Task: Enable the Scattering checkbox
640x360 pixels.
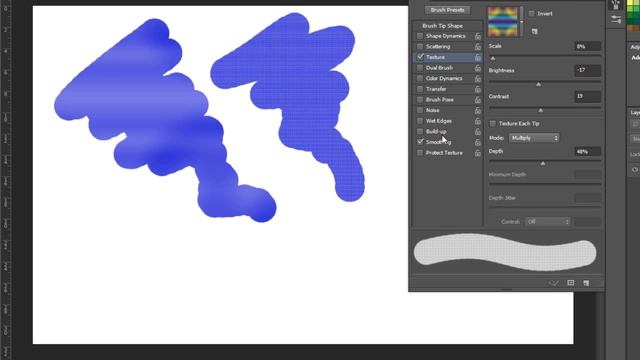Action: click(x=420, y=47)
